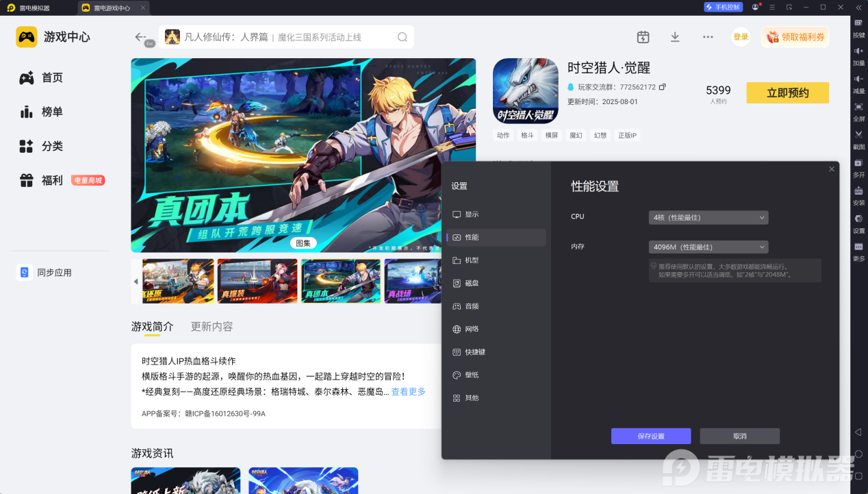Toggle 全屏 fullscreen from the sidebar
This screenshot has width=868, height=494.
pyautogui.click(x=858, y=112)
